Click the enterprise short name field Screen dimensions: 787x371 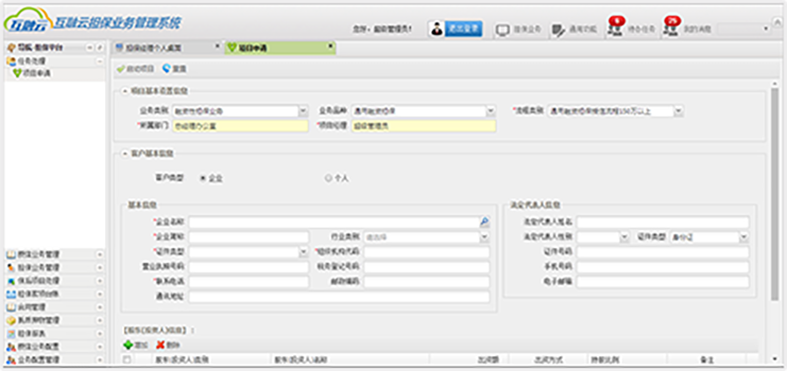(x=249, y=237)
